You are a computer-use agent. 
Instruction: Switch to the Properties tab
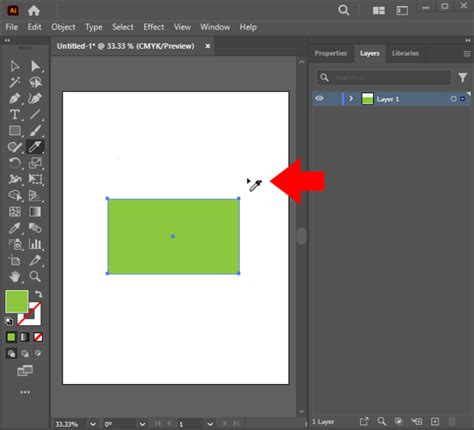[331, 53]
